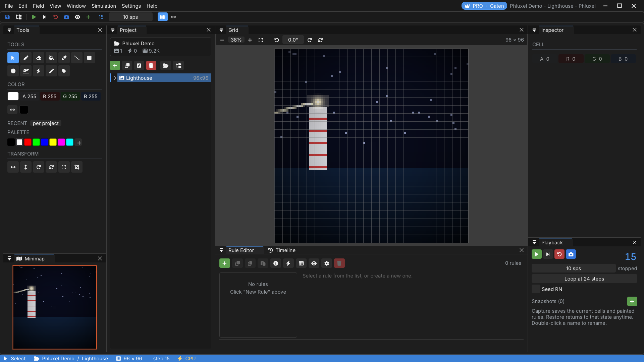Activate the Eyedropper tool
The image size is (644, 362).
[x=64, y=58]
